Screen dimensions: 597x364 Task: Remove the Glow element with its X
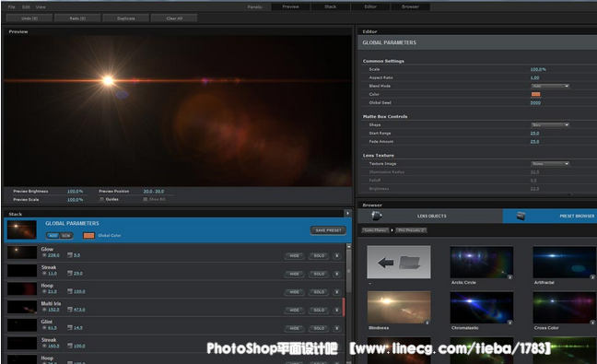[337, 256]
